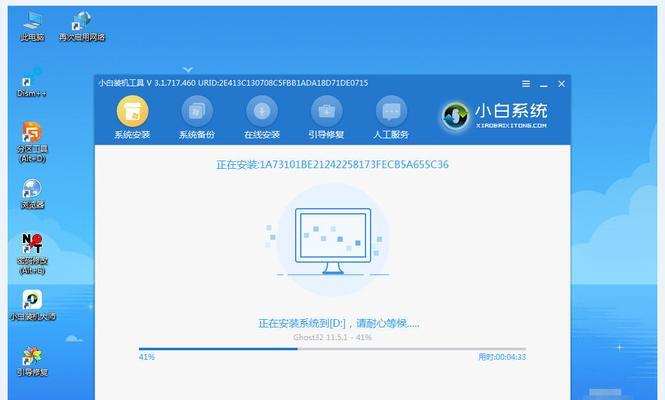Click the computer monitor illustration
Screen dimensions: 665x400
[333, 241]
